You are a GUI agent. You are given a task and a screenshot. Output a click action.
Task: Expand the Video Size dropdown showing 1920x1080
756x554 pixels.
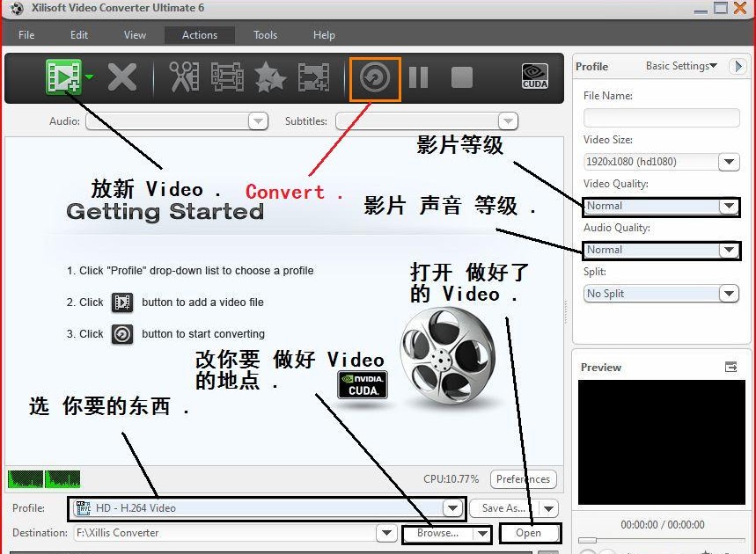tap(729, 162)
